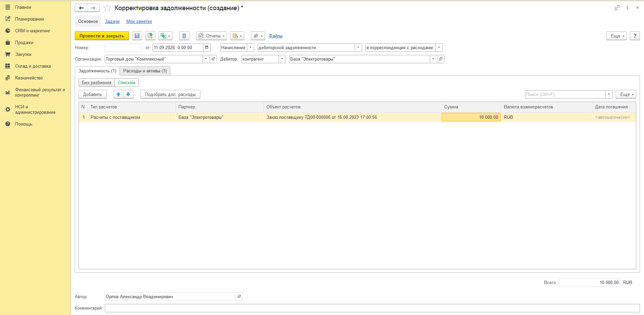Expand the Начисление operation dropdown
The width and height of the screenshot is (644, 315).
point(250,47)
